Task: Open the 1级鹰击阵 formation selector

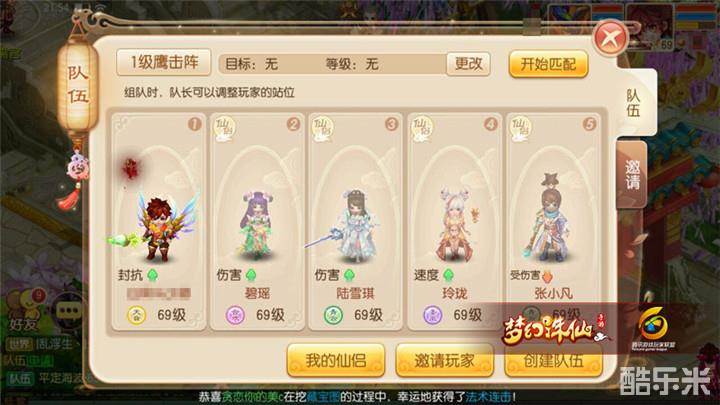Action: (163, 62)
